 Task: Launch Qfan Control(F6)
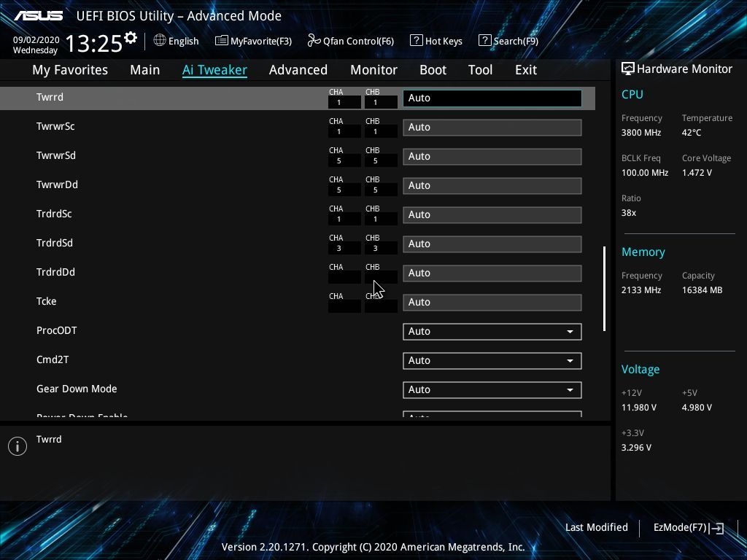pos(358,41)
